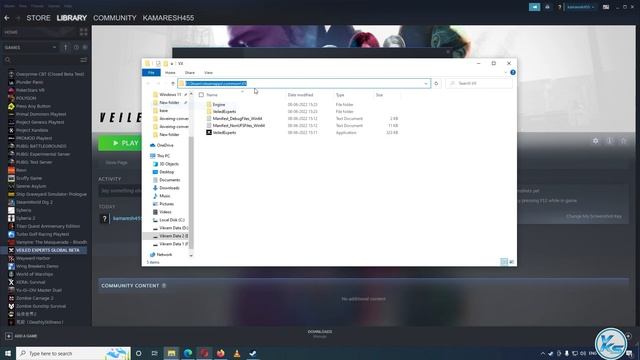
Task: Open kamaresh455 account dropdown at top
Action: (580, 7)
